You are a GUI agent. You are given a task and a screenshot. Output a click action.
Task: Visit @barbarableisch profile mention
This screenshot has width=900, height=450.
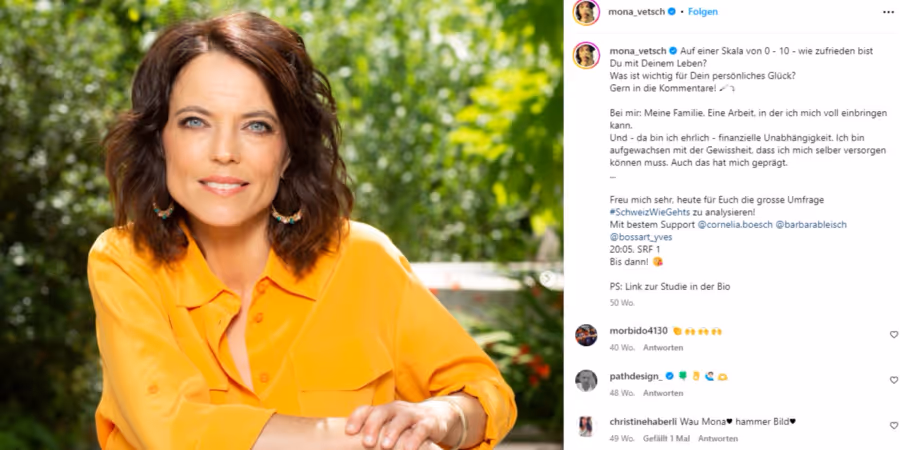(x=811, y=224)
